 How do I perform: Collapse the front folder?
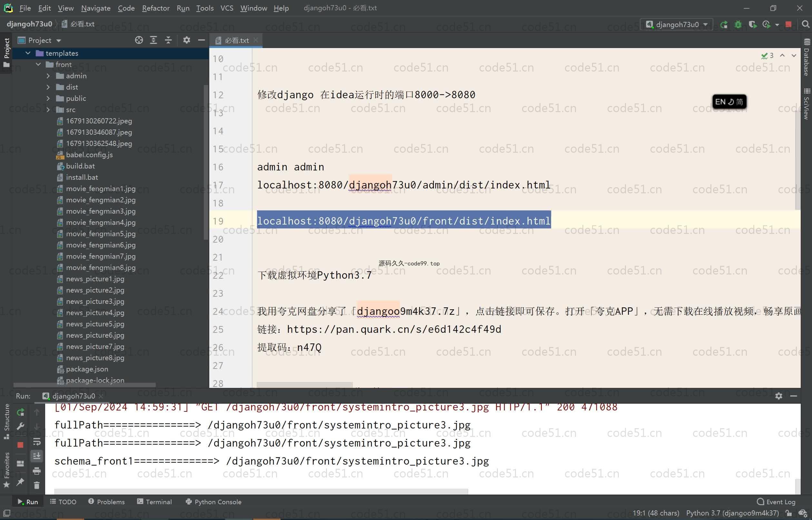38,64
